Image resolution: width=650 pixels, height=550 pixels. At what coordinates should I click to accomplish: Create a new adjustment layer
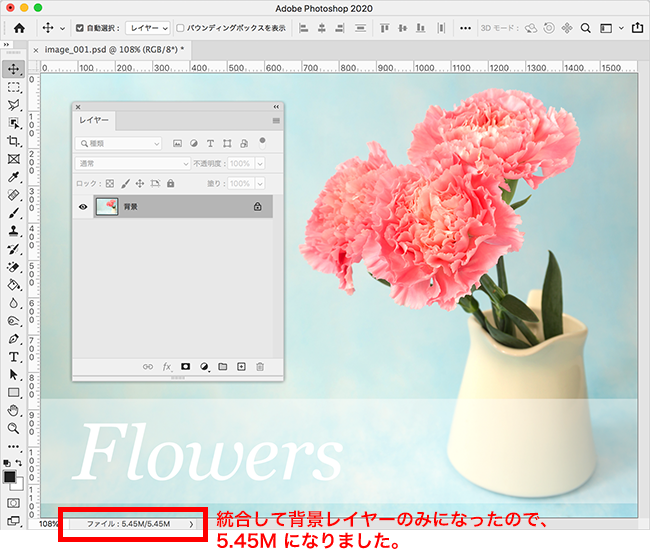tap(204, 367)
